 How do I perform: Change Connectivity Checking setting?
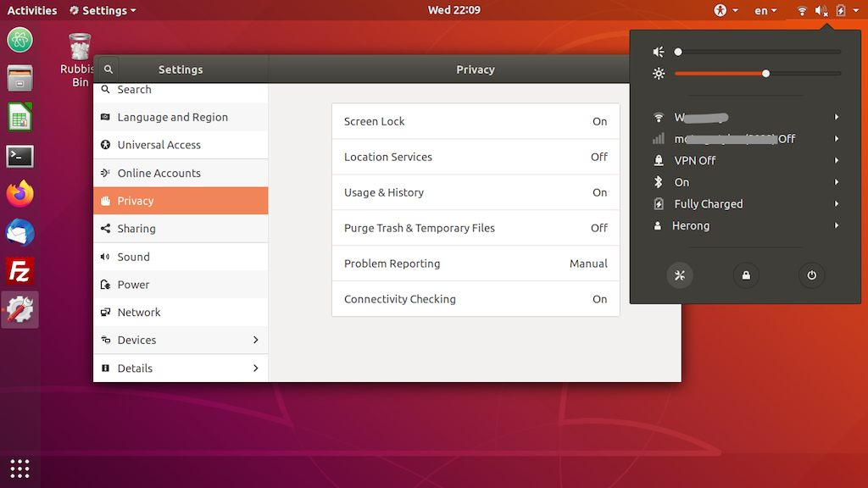point(475,299)
